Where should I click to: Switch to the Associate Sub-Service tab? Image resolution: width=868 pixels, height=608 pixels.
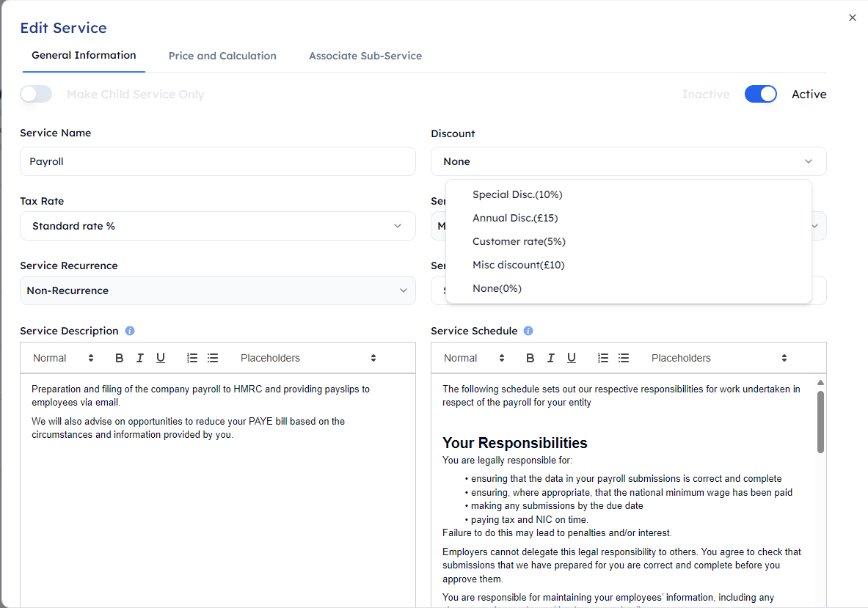[365, 56]
